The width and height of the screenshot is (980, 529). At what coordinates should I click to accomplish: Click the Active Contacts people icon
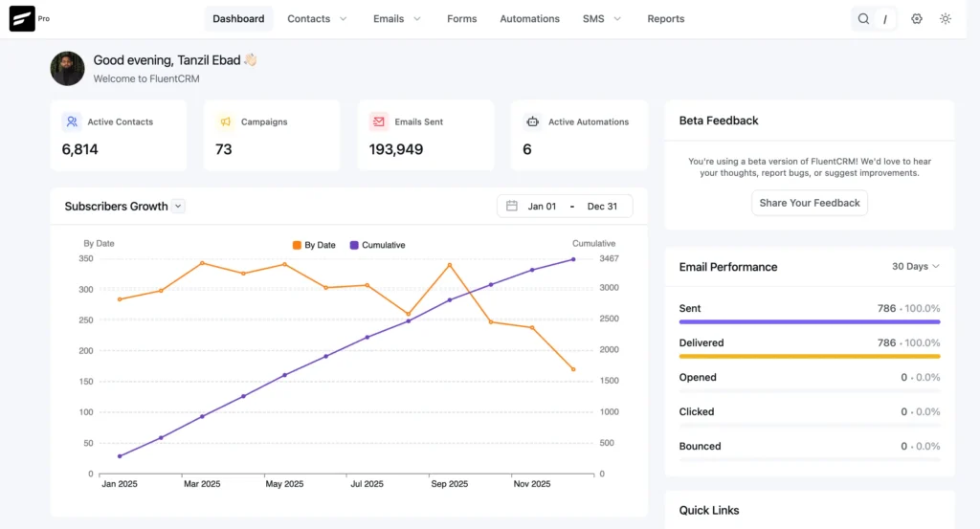[x=72, y=121]
